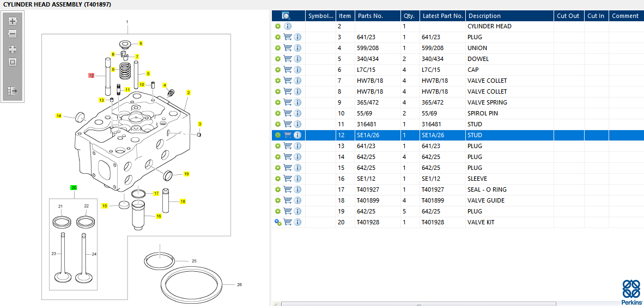Click the four-squares grid view icon
The image size is (644, 306).
(x=13, y=50)
